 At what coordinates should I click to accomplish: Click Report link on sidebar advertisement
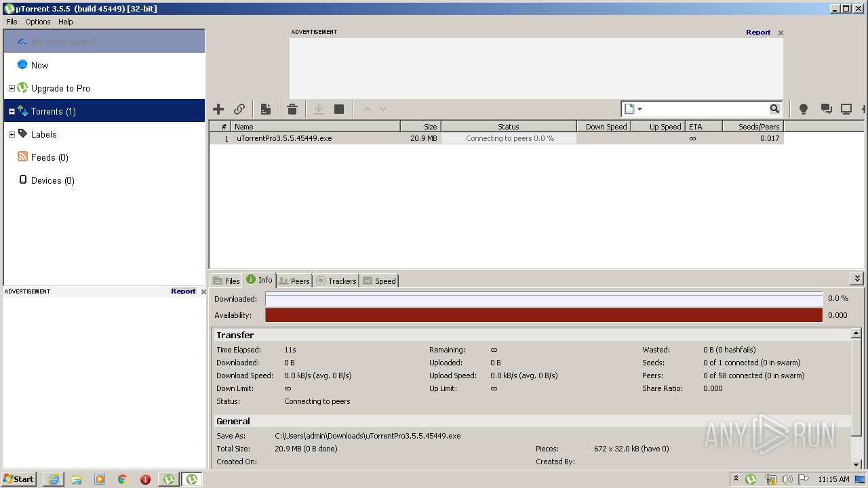183,291
